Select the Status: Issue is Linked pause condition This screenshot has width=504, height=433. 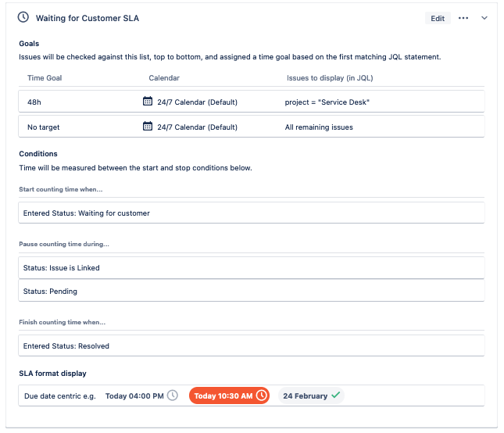252,267
